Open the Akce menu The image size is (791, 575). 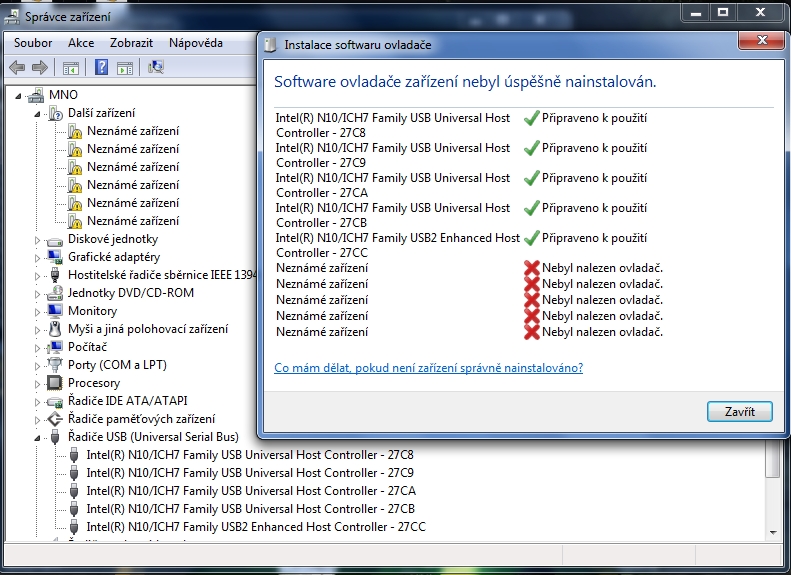[81, 43]
